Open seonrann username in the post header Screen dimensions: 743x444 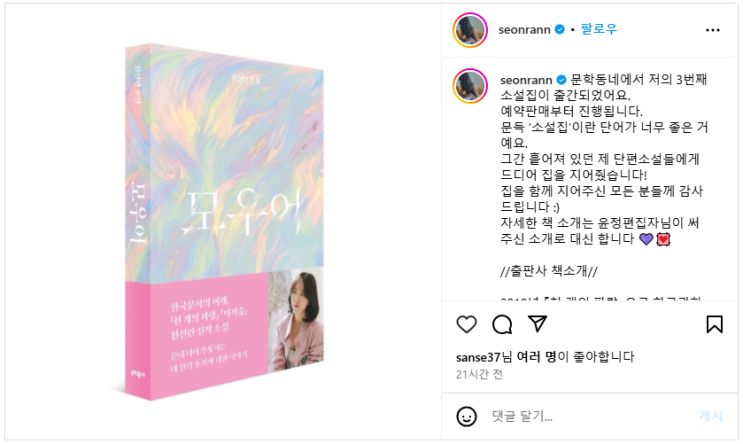[x=524, y=29]
